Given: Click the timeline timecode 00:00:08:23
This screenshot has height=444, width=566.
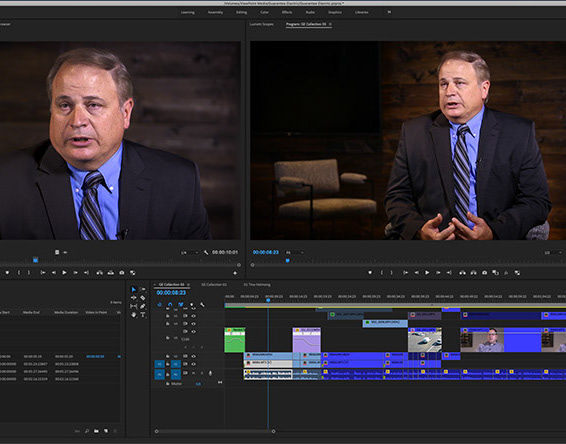Looking at the screenshot, I should tap(171, 293).
